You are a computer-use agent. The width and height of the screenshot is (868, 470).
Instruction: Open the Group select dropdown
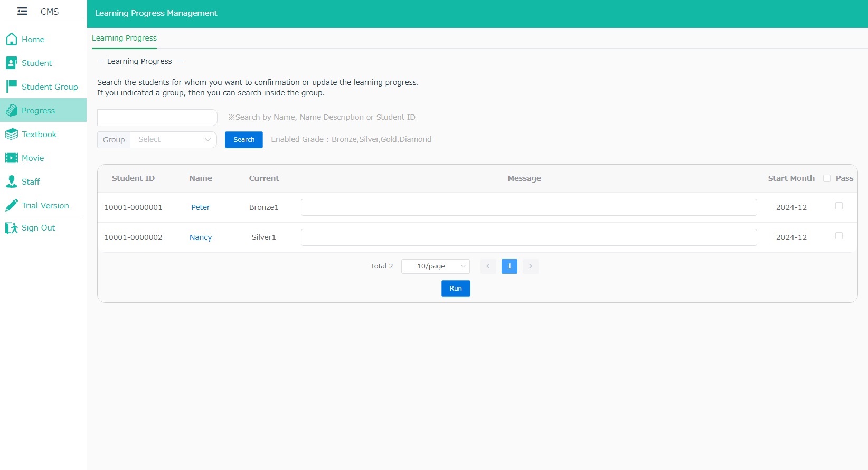click(x=173, y=139)
